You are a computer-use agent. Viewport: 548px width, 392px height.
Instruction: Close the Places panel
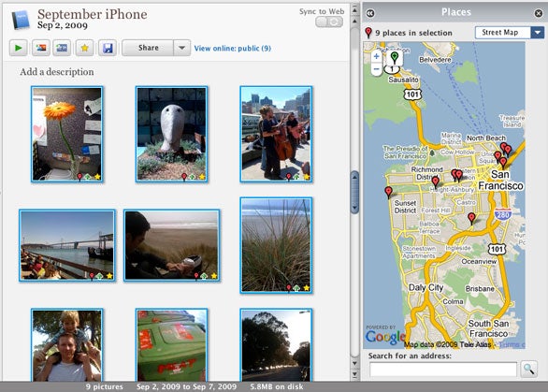click(539, 13)
